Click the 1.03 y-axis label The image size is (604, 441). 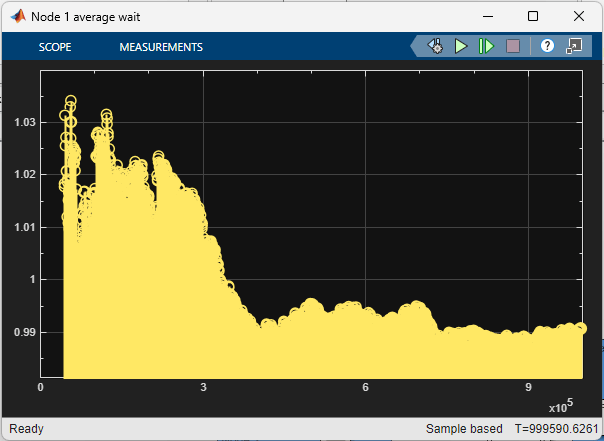[24, 122]
